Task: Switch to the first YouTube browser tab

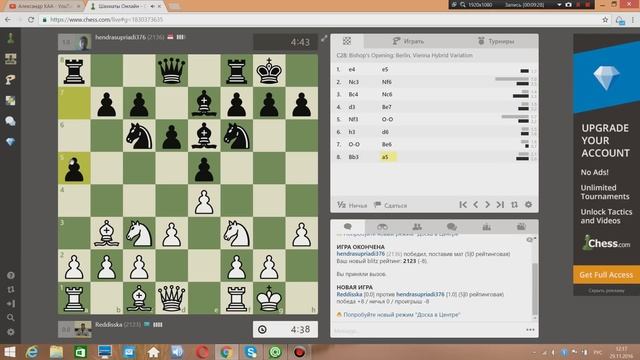Action: coord(44,6)
